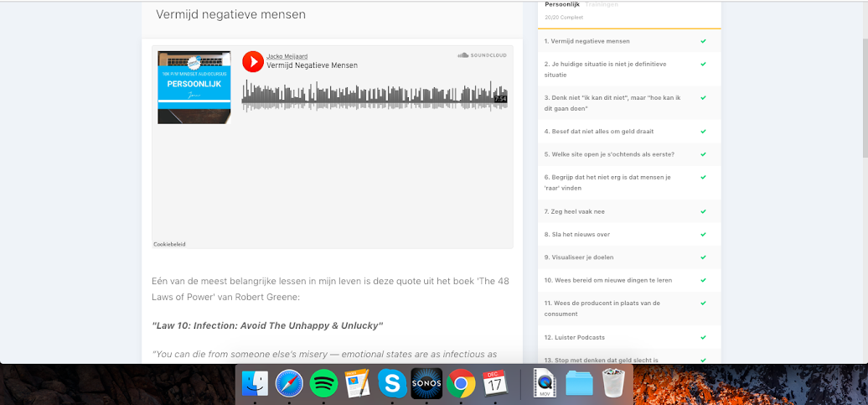868x405 pixels.
Task: Open the QuickTime MOV file in dock
Action: pyautogui.click(x=545, y=383)
